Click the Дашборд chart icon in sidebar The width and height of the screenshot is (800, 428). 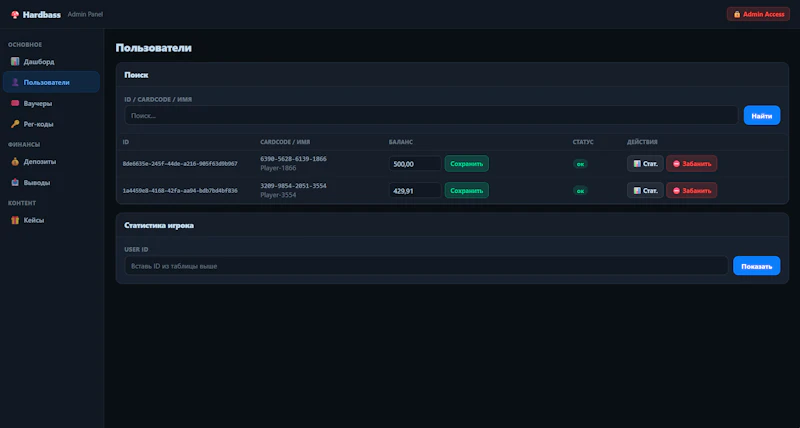[x=15, y=62]
